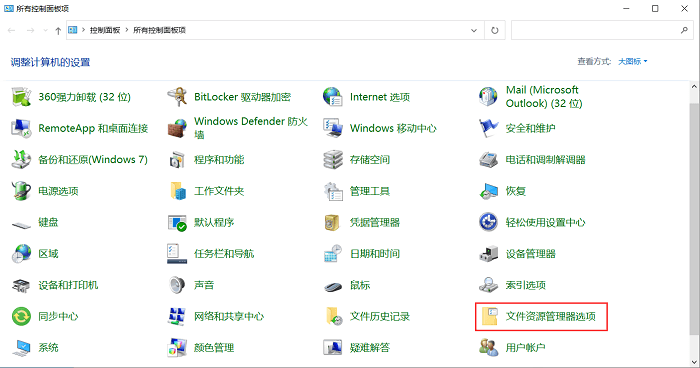Viewport: 700px width, 368px height.
Task: Click the 所有控制面板项 breadcrumb
Action: [159, 30]
